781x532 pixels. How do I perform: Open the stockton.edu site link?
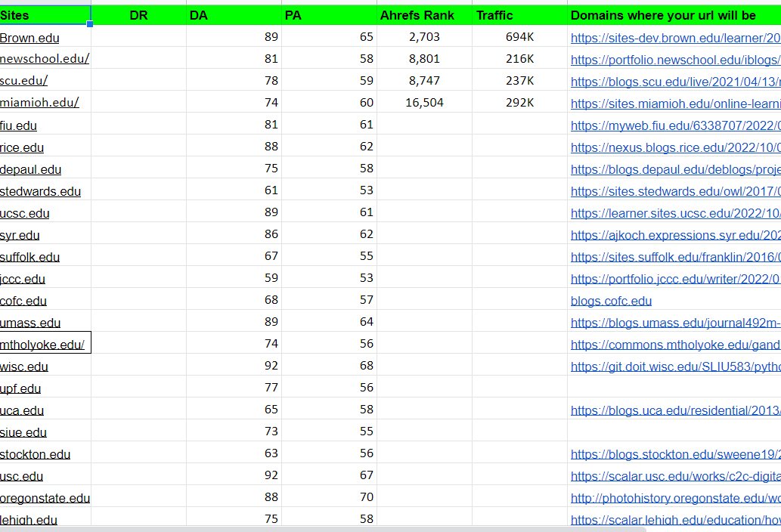35,454
